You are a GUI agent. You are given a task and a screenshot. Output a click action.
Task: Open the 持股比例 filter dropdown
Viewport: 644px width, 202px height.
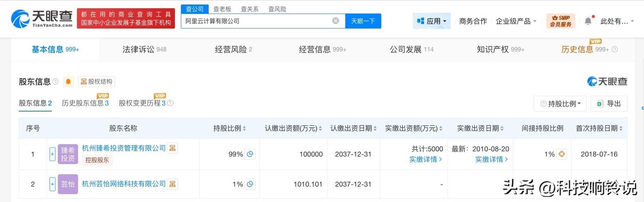point(560,103)
